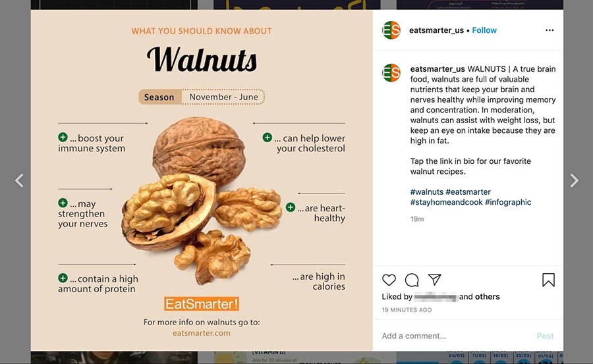The image size is (593, 364).
Task: Click the Post comment button
Action: pyautogui.click(x=545, y=336)
